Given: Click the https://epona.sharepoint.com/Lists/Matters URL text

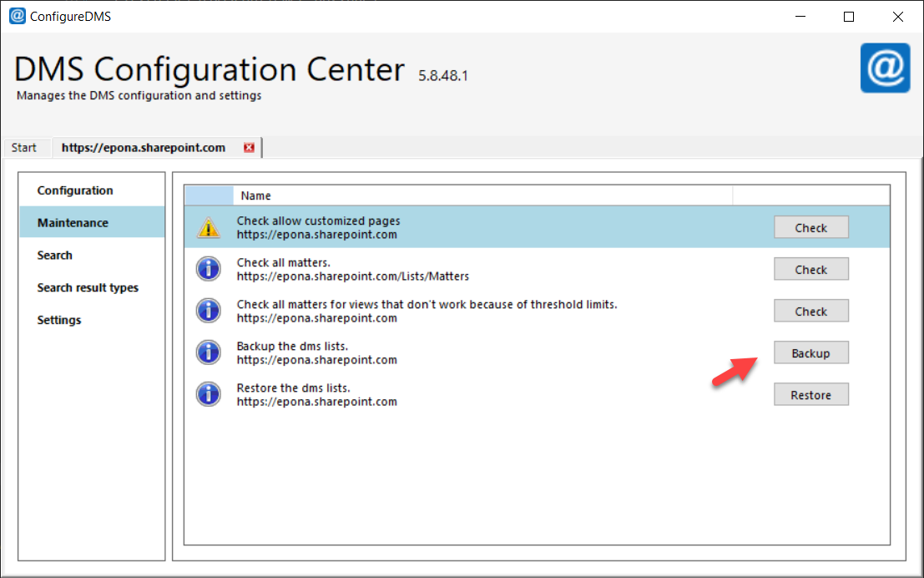Looking at the screenshot, I should point(353,276).
